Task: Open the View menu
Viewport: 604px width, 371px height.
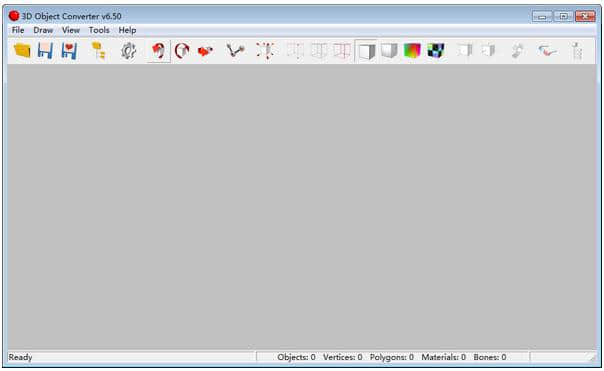Action: coord(71,30)
